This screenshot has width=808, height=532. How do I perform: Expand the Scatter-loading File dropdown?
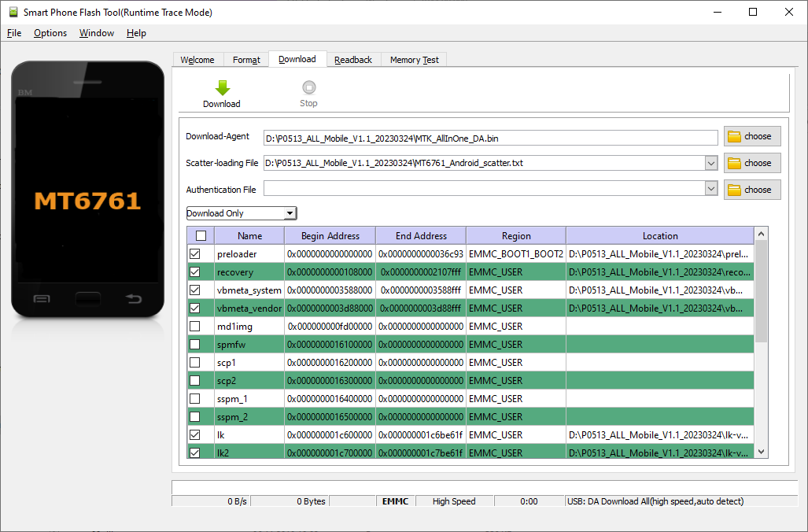coord(711,163)
